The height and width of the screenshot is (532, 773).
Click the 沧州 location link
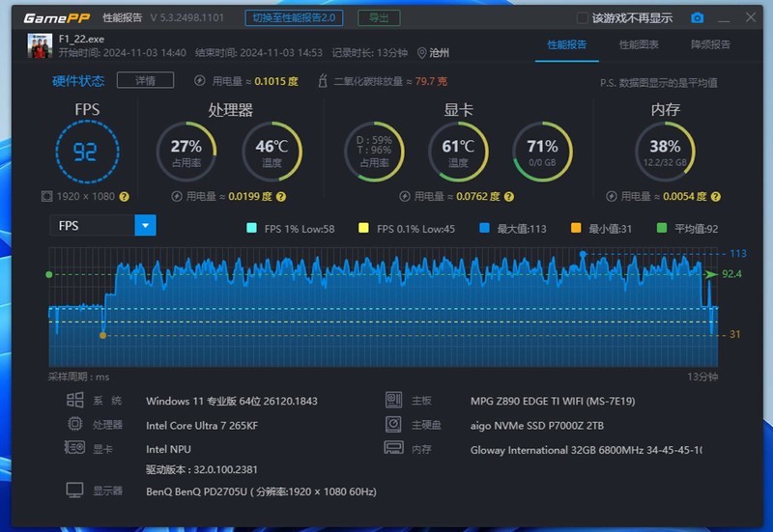click(440, 53)
